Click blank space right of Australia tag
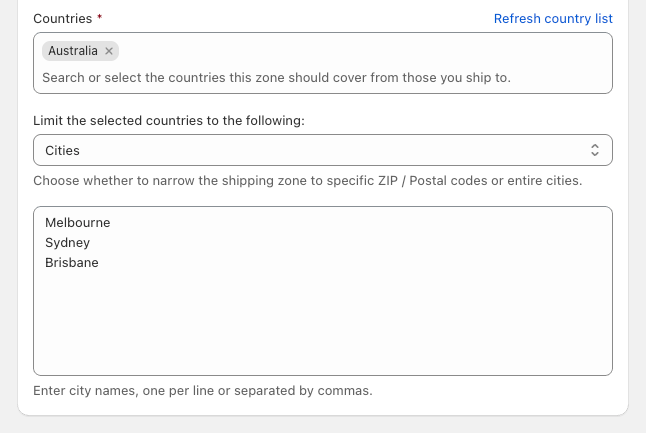 (360, 51)
